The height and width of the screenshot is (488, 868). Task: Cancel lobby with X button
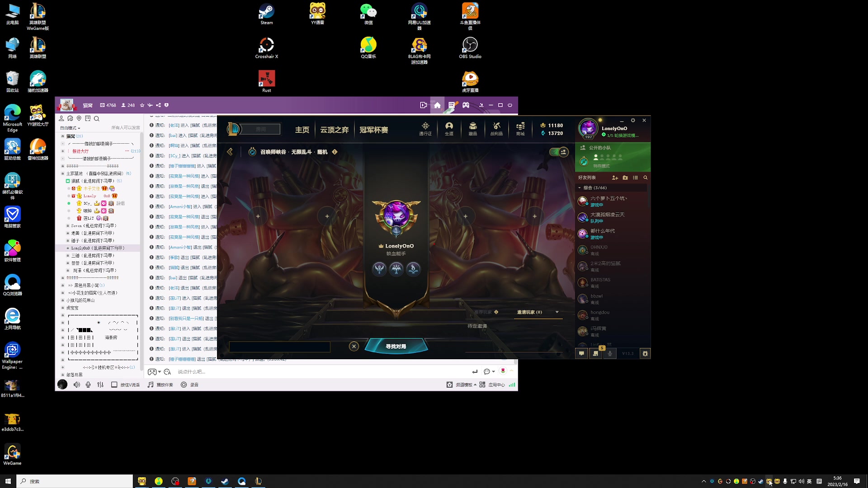pyautogui.click(x=354, y=346)
